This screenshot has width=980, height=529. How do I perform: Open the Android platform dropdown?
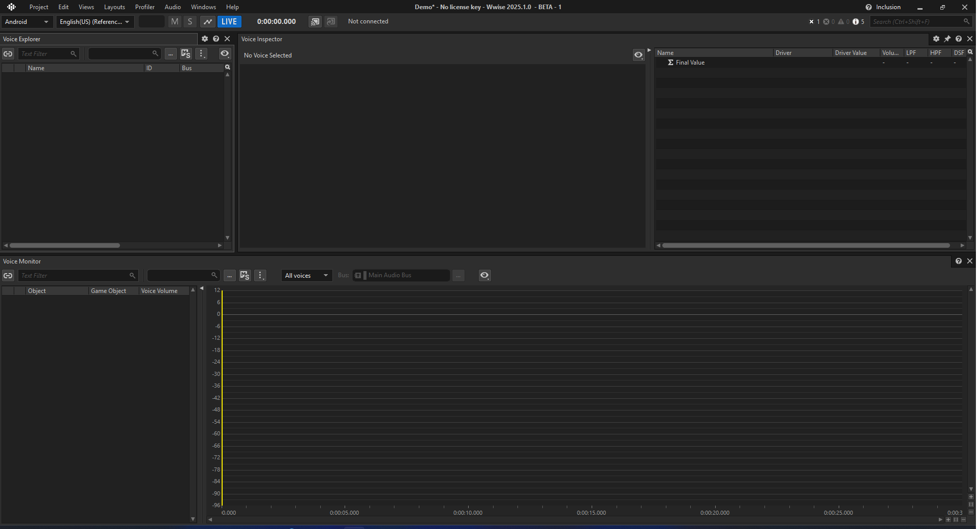(x=26, y=22)
